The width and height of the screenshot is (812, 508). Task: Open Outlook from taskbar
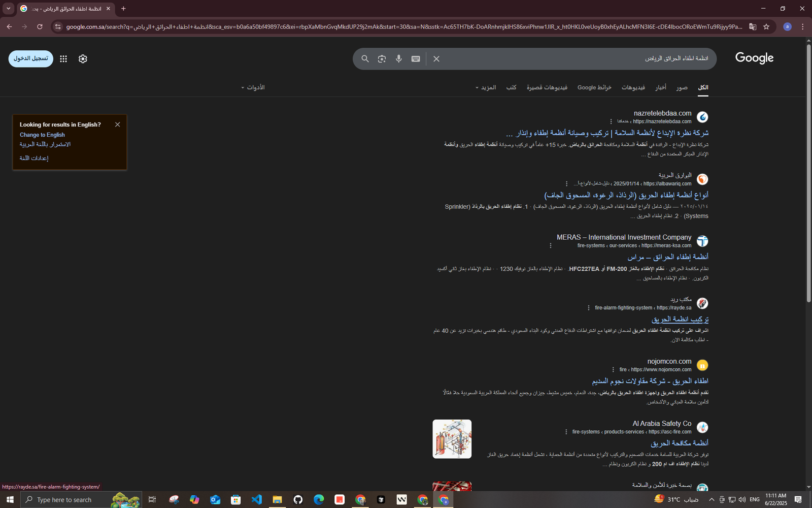click(215, 500)
